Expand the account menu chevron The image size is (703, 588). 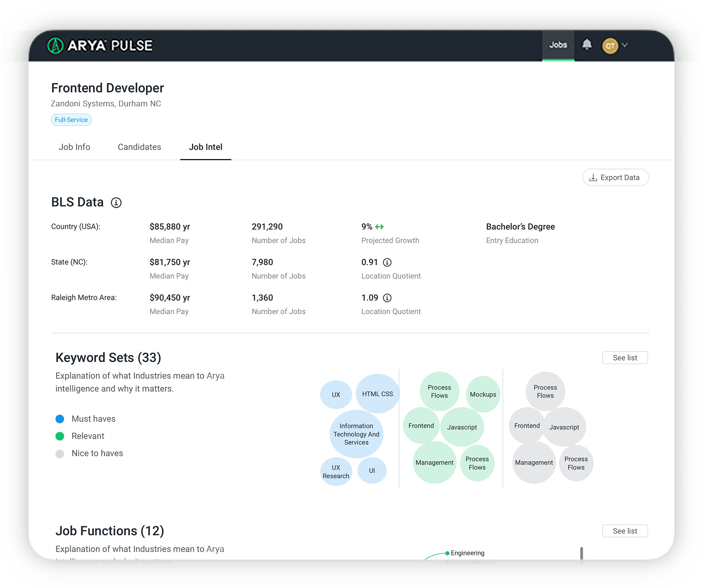pyautogui.click(x=625, y=45)
